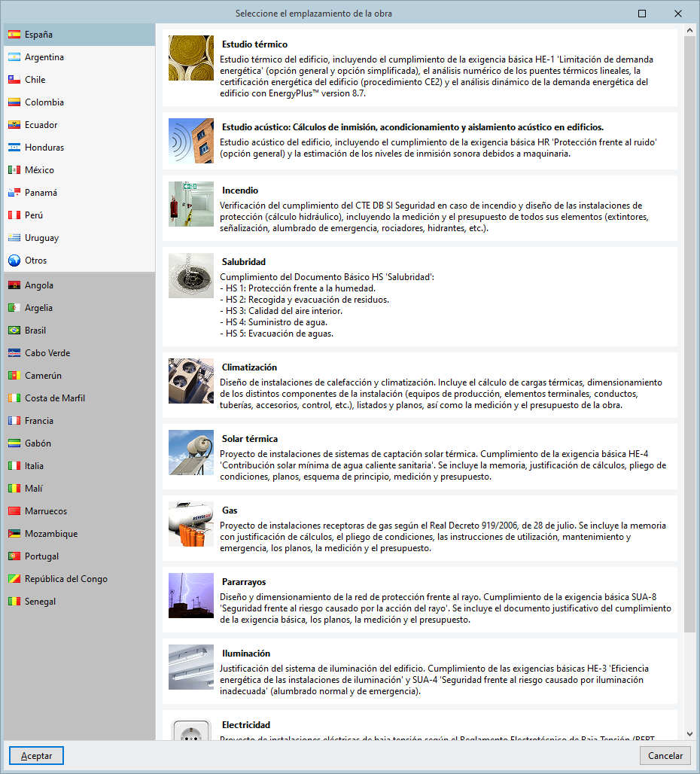
Task: Open the Climatización units thumbnail
Action: tap(191, 381)
